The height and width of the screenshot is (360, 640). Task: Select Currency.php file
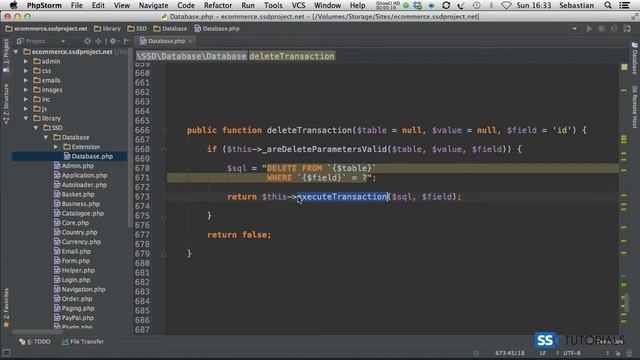77,242
